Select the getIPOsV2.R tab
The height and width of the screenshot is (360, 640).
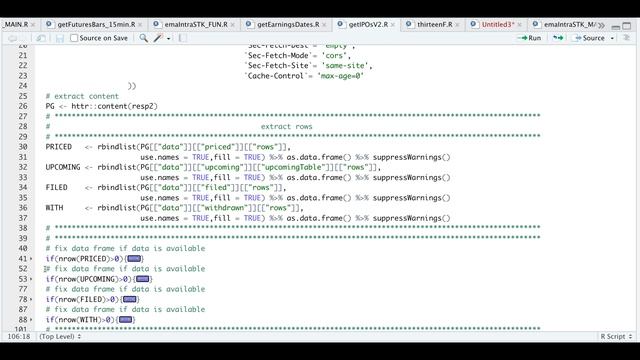[x=368, y=24]
